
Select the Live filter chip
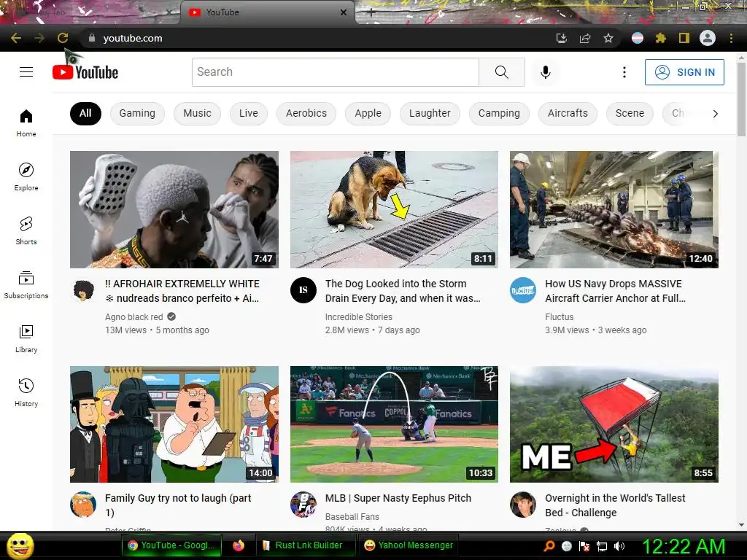click(x=249, y=113)
